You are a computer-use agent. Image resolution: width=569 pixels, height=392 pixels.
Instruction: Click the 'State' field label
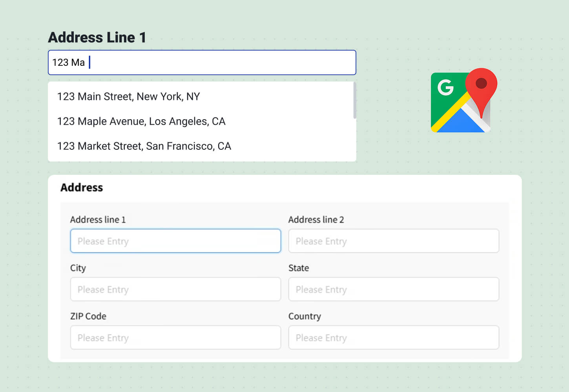tap(299, 268)
